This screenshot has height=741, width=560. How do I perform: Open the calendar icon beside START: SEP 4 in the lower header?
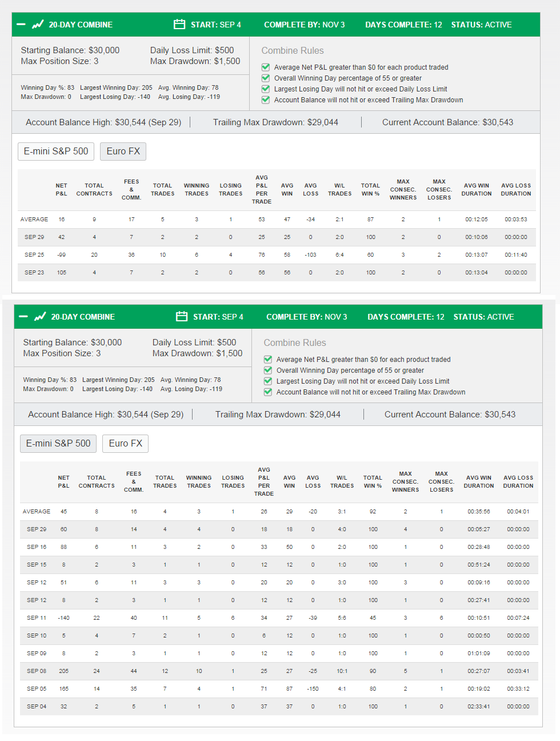coord(182,317)
